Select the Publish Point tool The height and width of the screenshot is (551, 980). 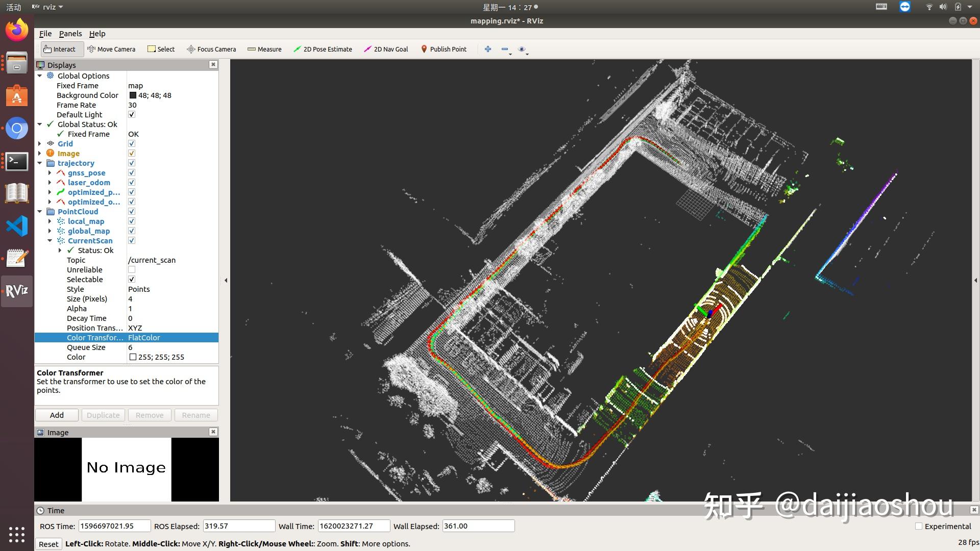(x=444, y=49)
